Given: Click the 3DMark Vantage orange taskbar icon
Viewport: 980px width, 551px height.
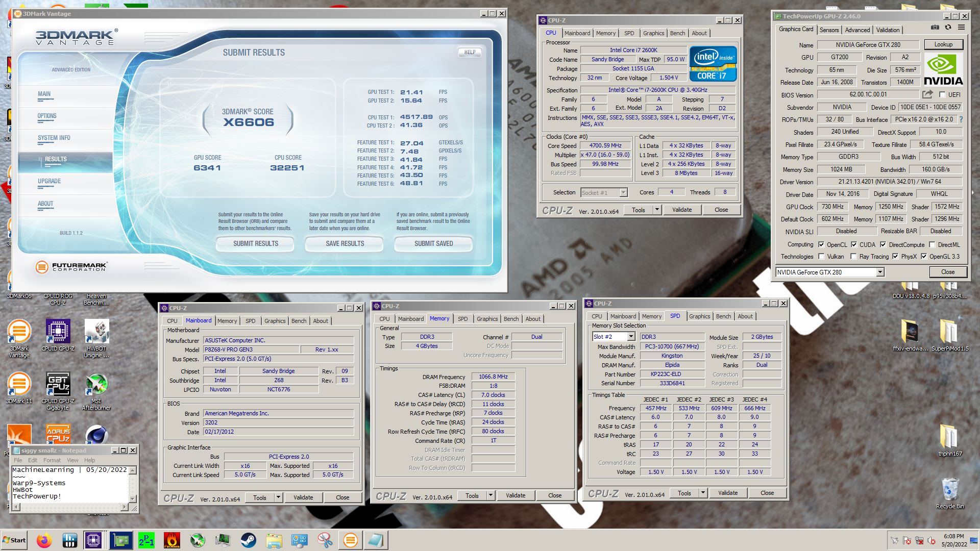Looking at the screenshot, I should pyautogui.click(x=351, y=540).
